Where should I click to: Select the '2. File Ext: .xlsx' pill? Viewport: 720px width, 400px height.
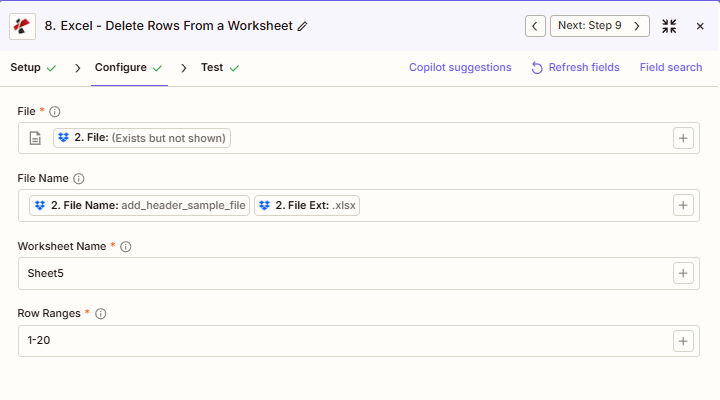[x=307, y=205]
